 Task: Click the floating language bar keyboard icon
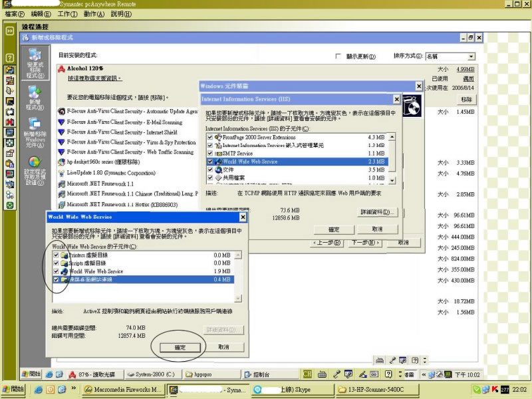(x=380, y=360)
